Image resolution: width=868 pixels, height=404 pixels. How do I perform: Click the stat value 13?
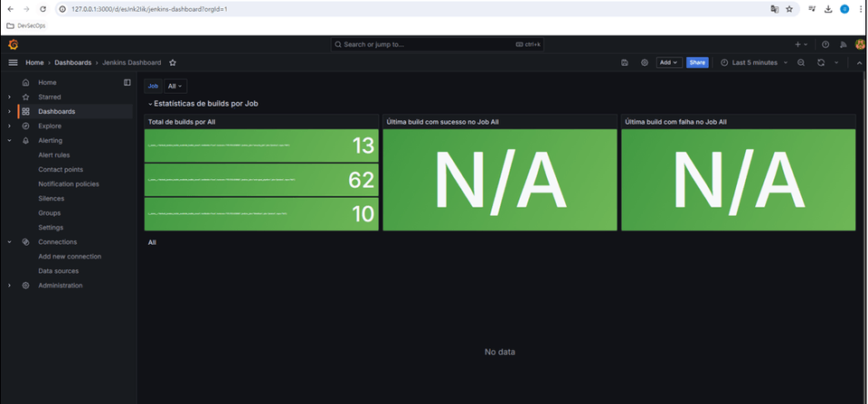click(363, 146)
